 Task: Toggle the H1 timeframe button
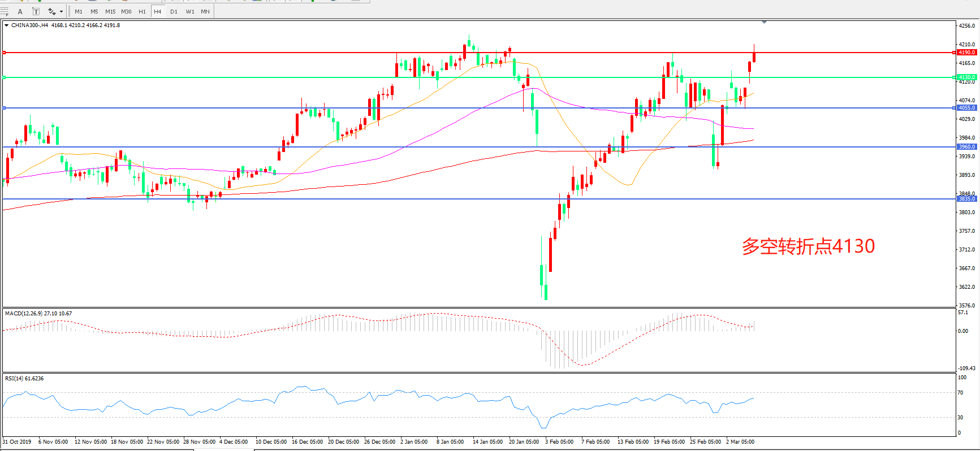point(142,11)
